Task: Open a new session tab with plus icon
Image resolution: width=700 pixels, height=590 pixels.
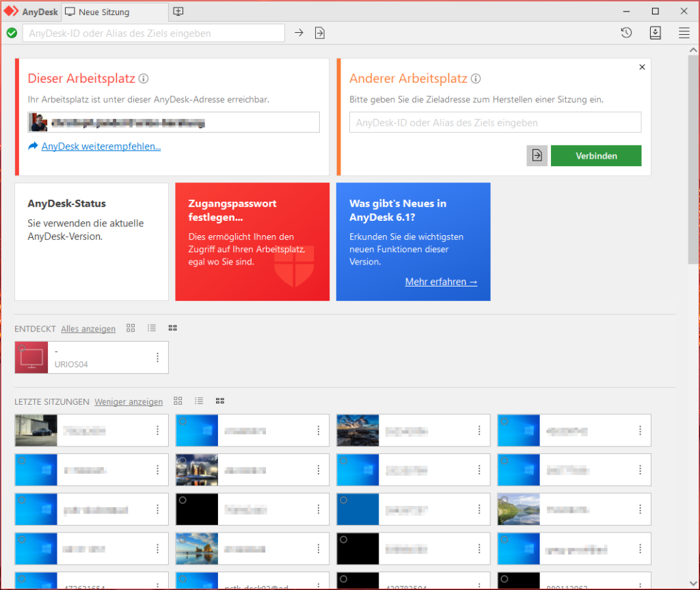Action: click(x=178, y=12)
